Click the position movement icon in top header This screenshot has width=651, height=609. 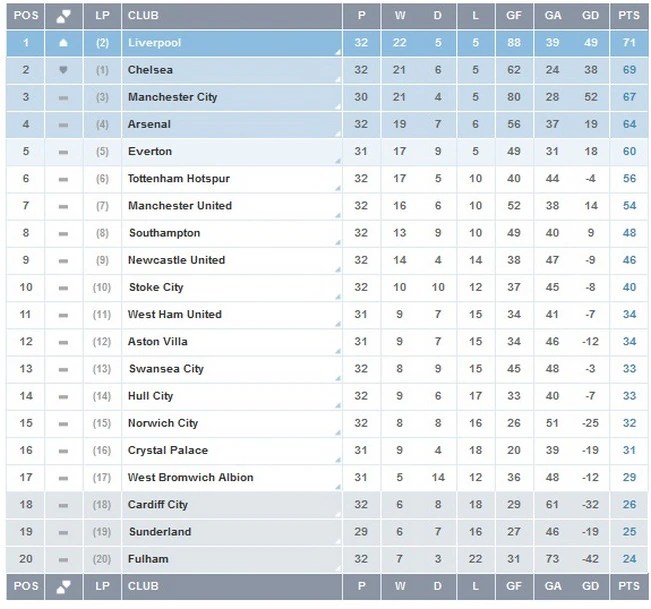(63, 16)
